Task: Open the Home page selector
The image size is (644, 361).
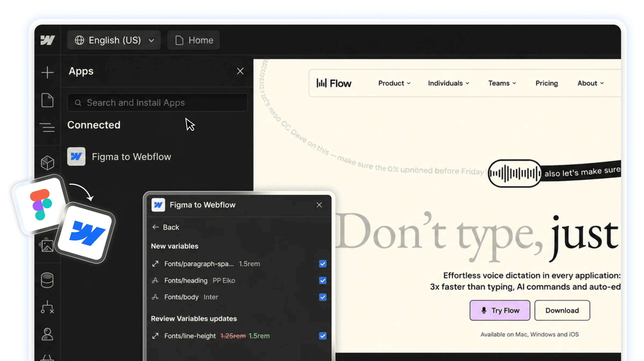Action: coord(193,40)
